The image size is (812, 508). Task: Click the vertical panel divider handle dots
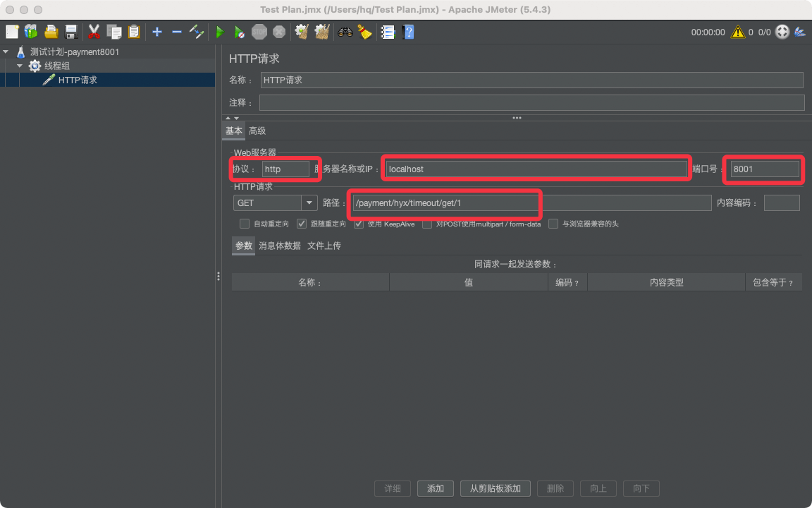point(219,277)
